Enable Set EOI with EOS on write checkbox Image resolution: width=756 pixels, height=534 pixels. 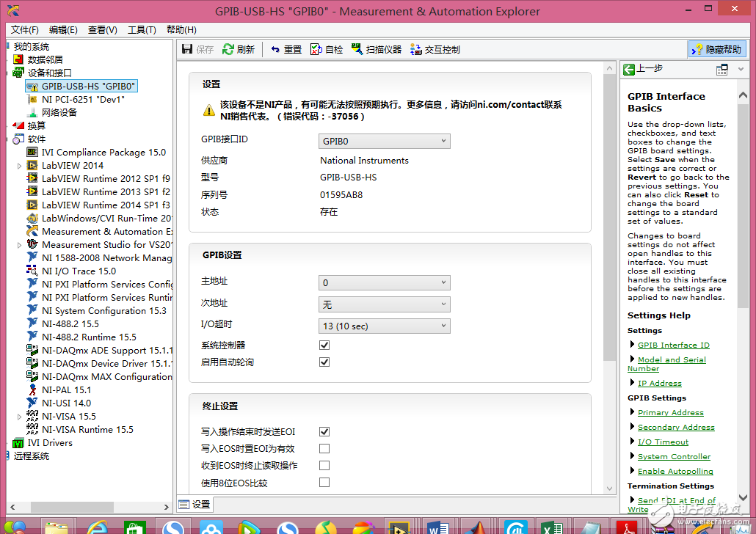pyautogui.click(x=324, y=449)
